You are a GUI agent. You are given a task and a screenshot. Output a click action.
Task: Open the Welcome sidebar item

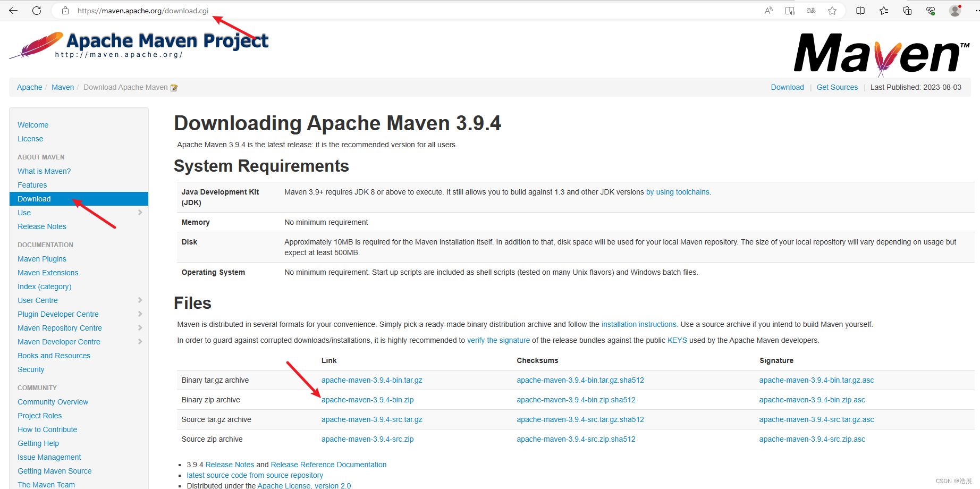pos(33,125)
